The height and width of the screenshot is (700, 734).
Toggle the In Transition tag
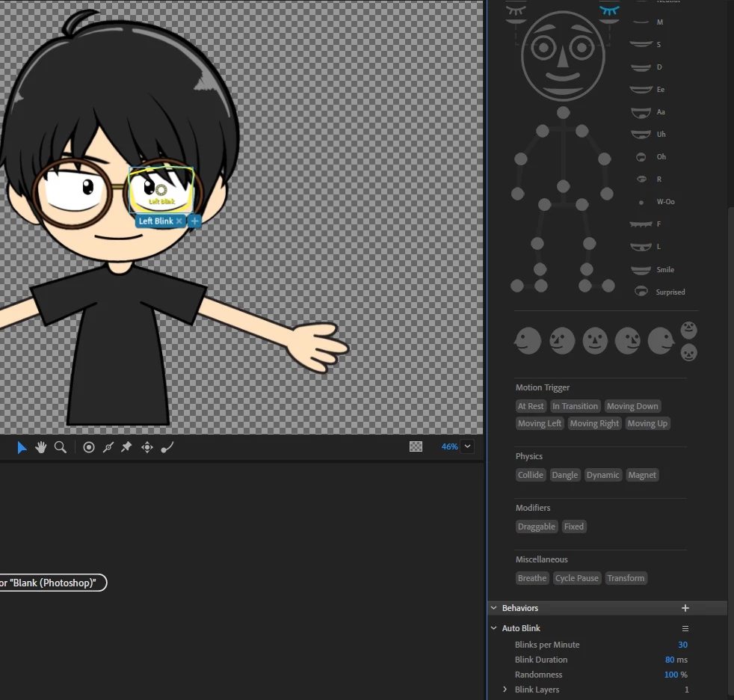(575, 406)
